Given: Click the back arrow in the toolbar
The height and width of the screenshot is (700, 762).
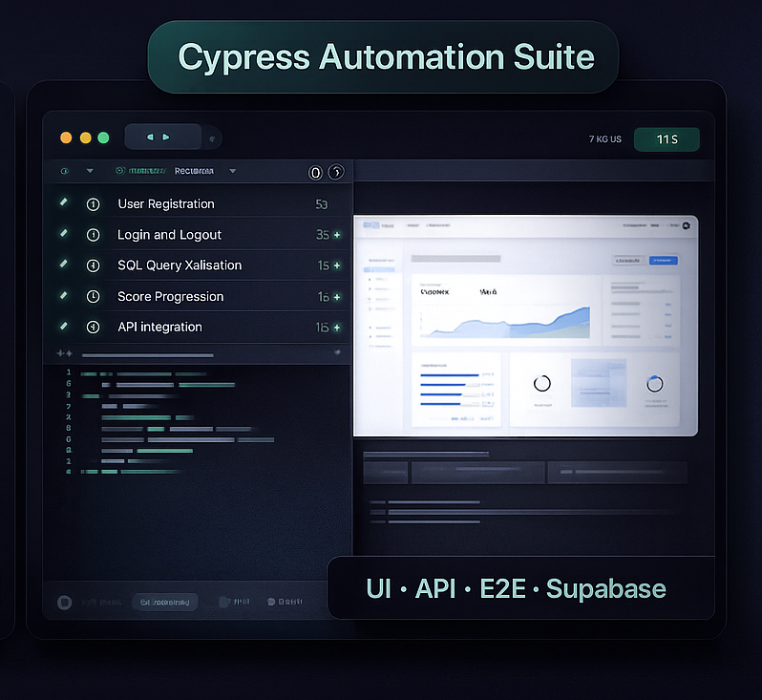Looking at the screenshot, I should pos(151,138).
